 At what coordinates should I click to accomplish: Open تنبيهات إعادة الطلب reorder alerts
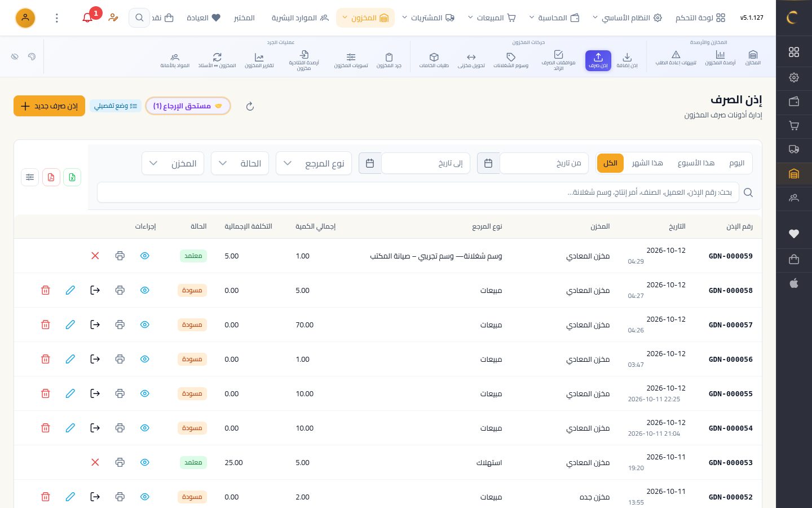[x=676, y=58]
